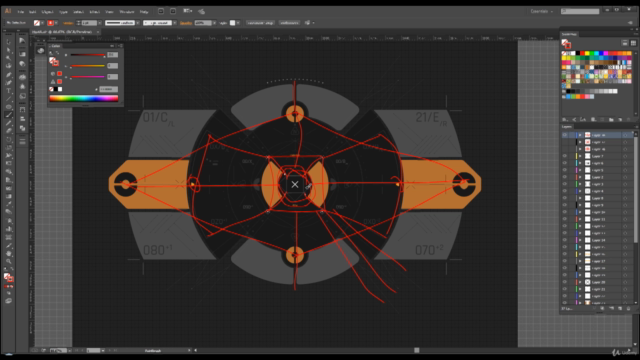Hide Layer 8 using the eye icon

[565, 198]
